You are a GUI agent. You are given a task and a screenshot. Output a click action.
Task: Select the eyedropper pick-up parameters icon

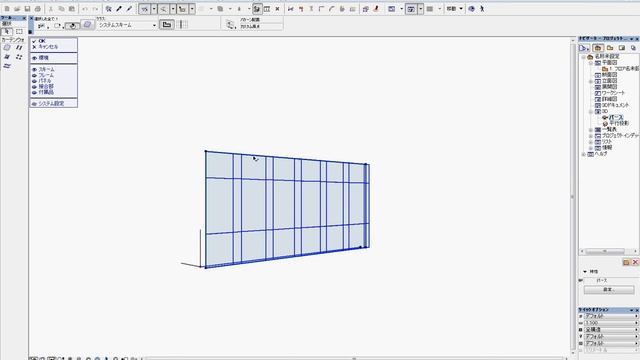pos(119,9)
